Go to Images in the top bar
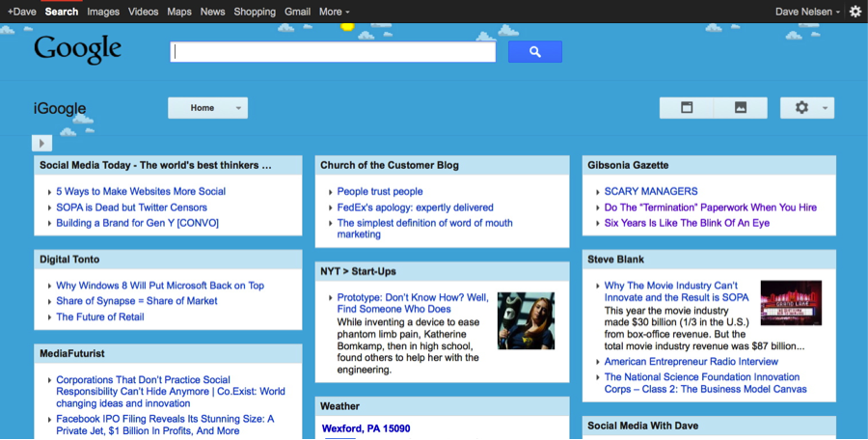 [103, 12]
